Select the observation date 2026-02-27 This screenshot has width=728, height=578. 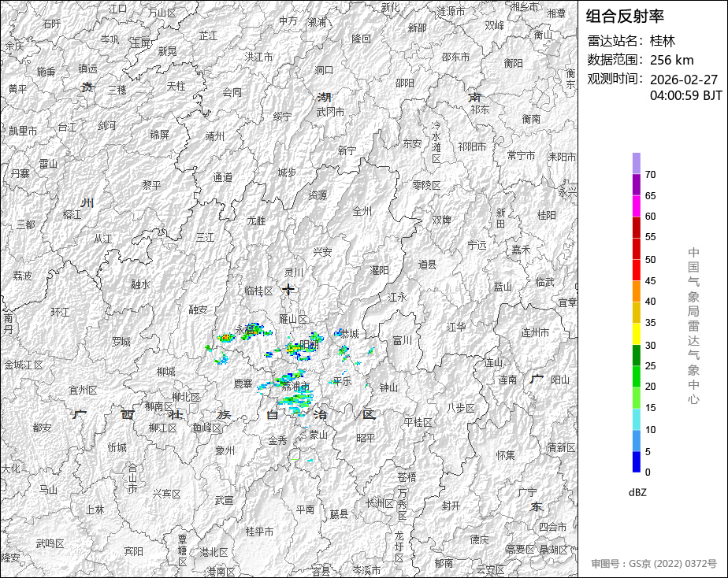684,80
